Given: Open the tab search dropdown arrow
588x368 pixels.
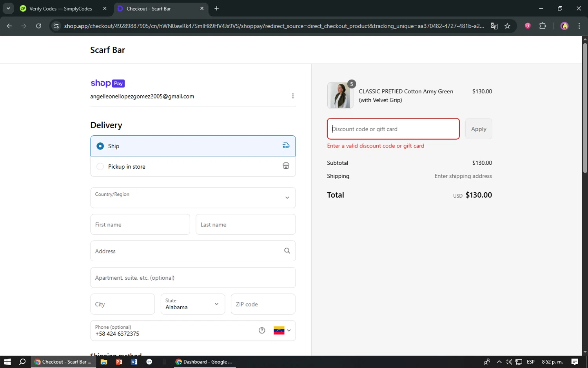Looking at the screenshot, I should coord(8,8).
